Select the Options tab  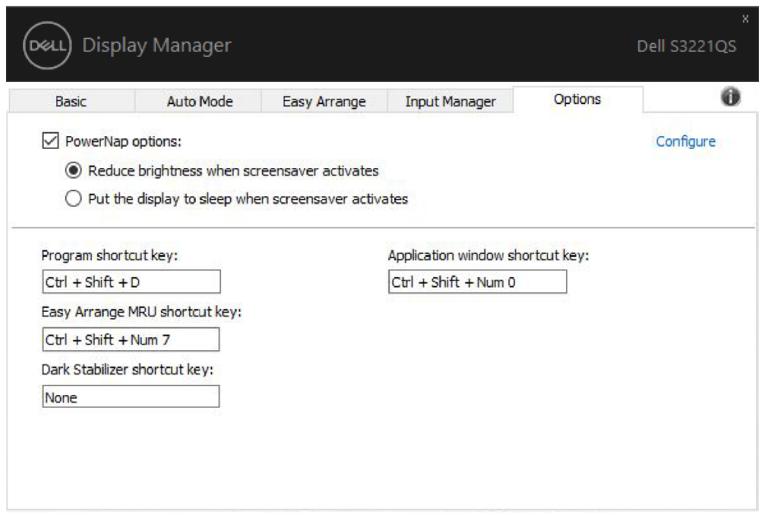(x=578, y=99)
